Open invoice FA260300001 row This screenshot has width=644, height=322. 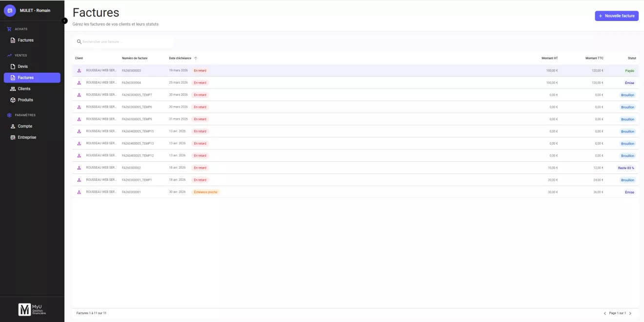[x=355, y=192]
